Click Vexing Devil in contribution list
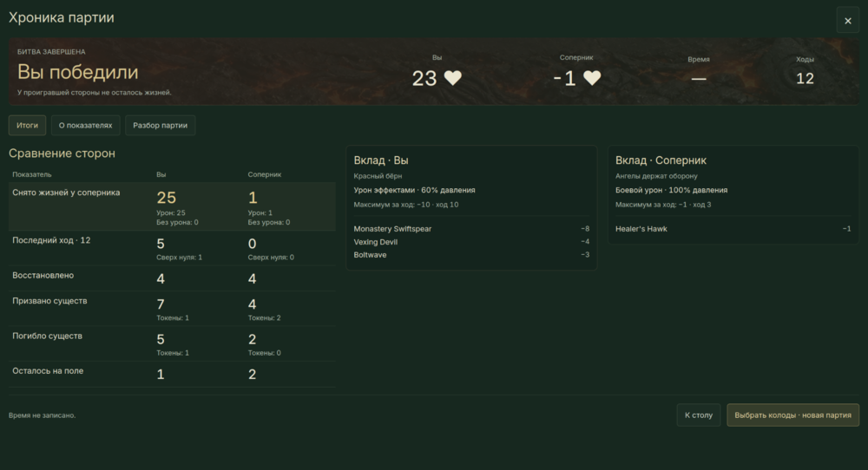The width and height of the screenshot is (868, 470). click(x=375, y=242)
